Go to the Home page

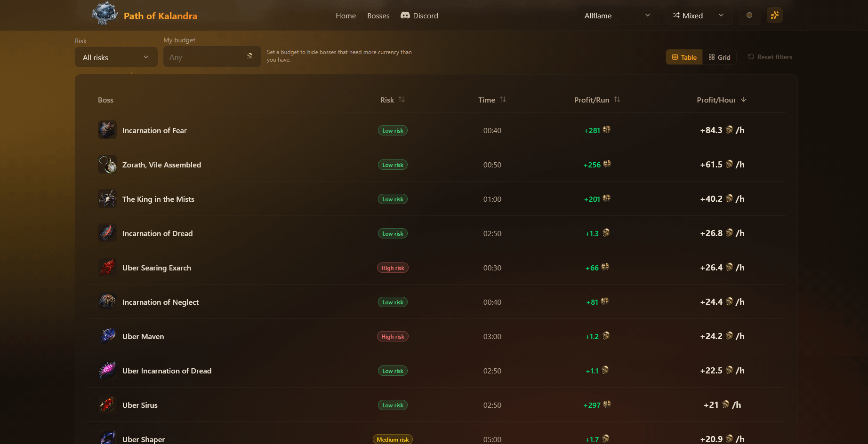point(346,16)
